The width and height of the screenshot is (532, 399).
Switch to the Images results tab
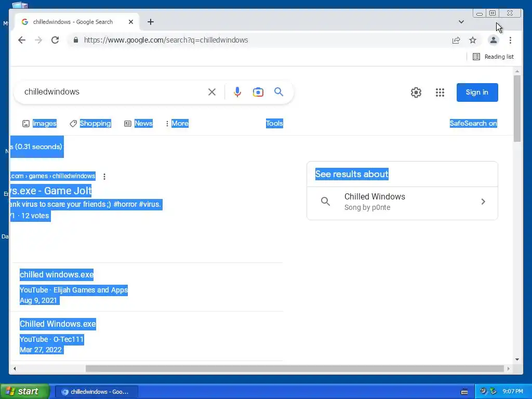coord(39,124)
